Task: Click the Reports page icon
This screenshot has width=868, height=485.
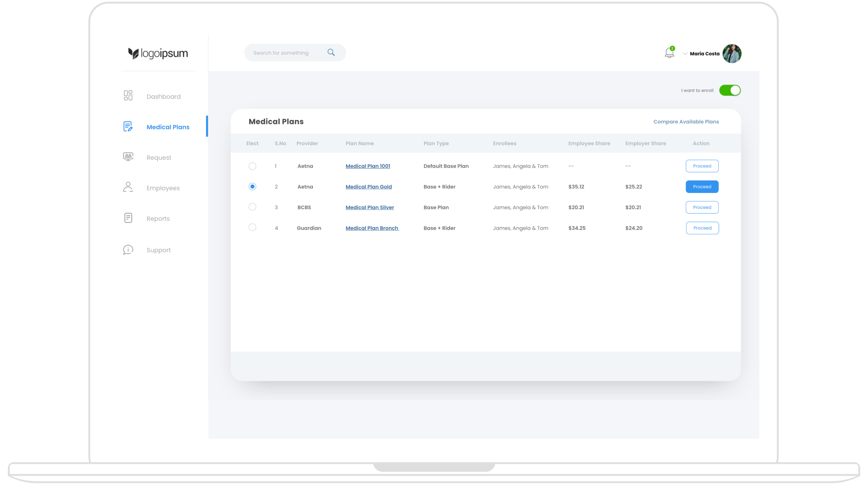Action: click(128, 218)
